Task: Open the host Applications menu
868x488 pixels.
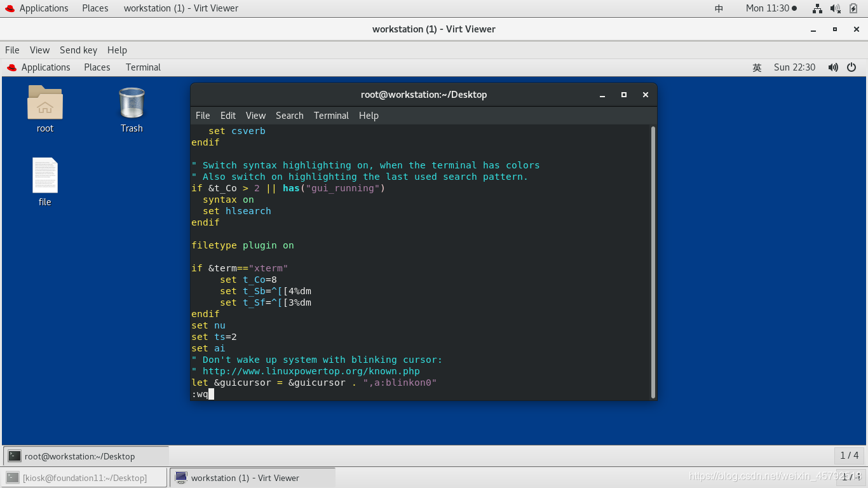Action: click(44, 8)
